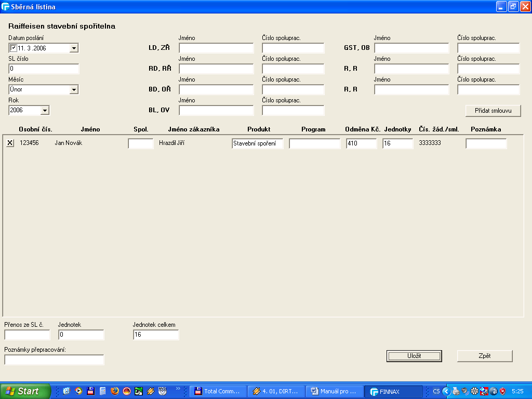Viewport: 532px width, 399px height.
Task: Focus the SL číslo input field
Action: pyautogui.click(x=44, y=69)
